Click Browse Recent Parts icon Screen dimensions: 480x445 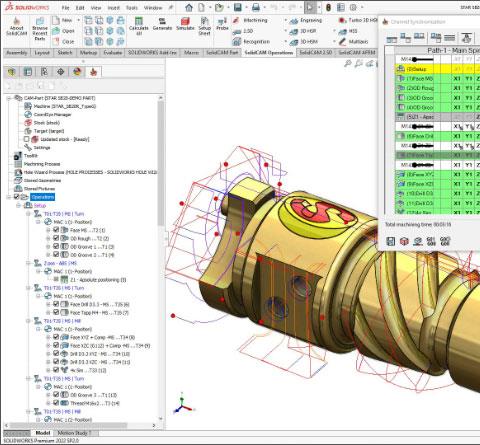click(40, 29)
